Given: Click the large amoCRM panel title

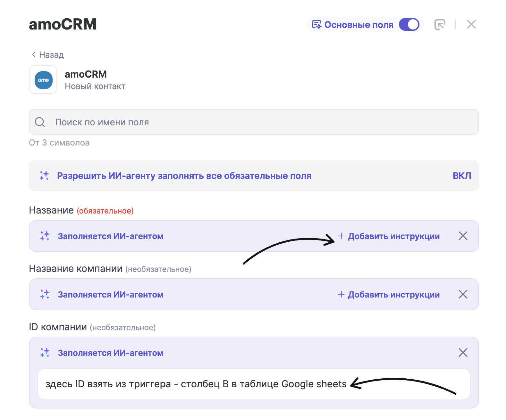Looking at the screenshot, I should pos(63,24).
